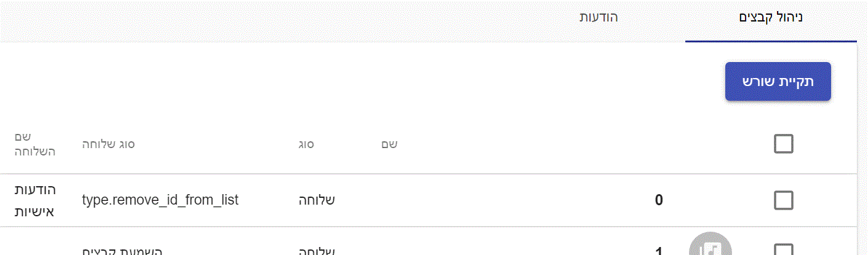Image resolution: width=868 pixels, height=255 pixels.
Task: Toggle the select-all checkbox in table header
Action: click(783, 144)
